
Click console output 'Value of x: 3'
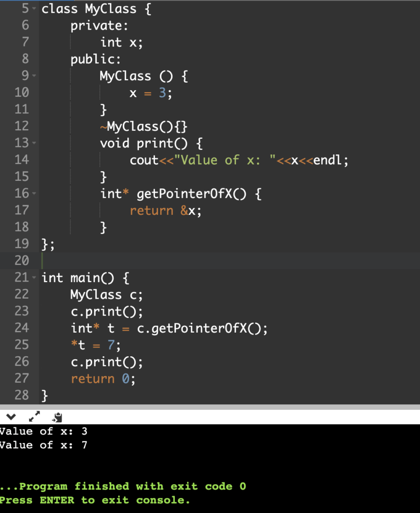pos(44,431)
